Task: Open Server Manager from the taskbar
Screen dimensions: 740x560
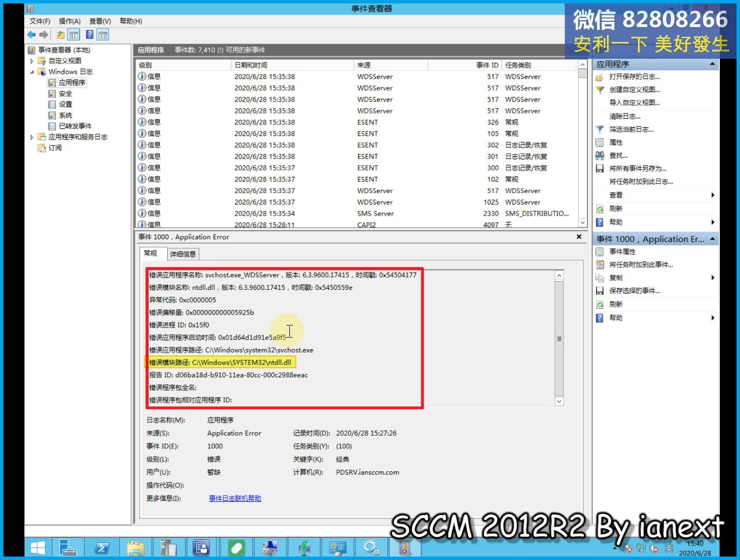Action: point(69,547)
